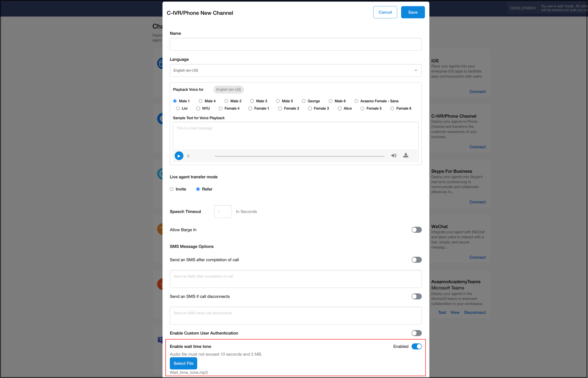
Task: Select George playback voice
Action: (x=304, y=101)
